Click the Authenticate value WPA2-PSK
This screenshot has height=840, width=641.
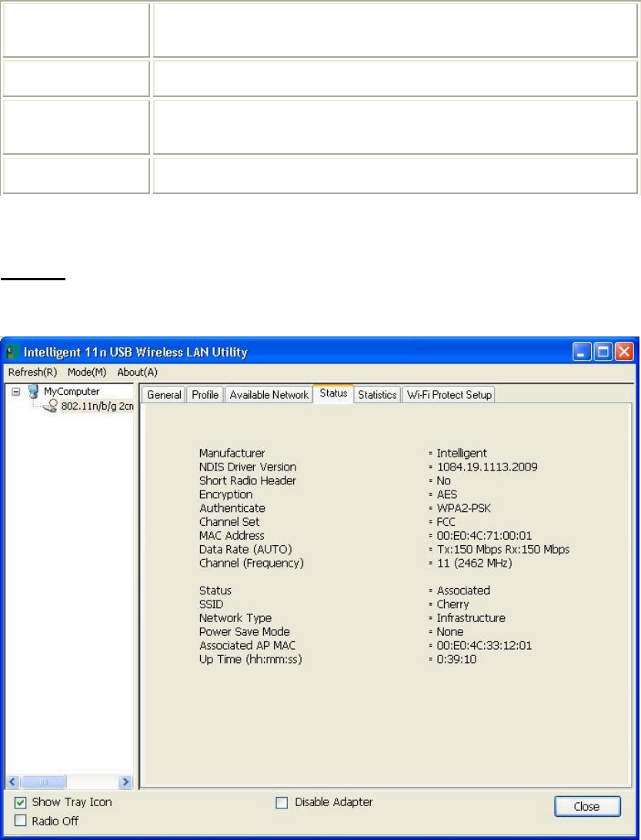pos(464,508)
